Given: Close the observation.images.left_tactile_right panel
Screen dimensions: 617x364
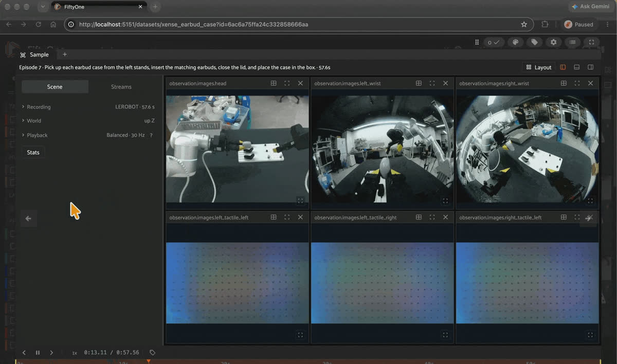Looking at the screenshot, I should 445,217.
